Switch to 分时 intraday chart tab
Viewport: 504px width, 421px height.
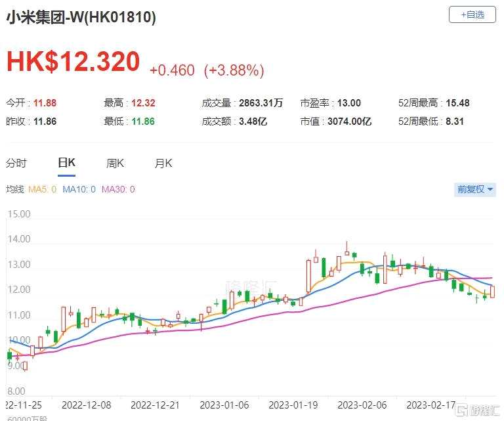pyautogui.click(x=16, y=163)
